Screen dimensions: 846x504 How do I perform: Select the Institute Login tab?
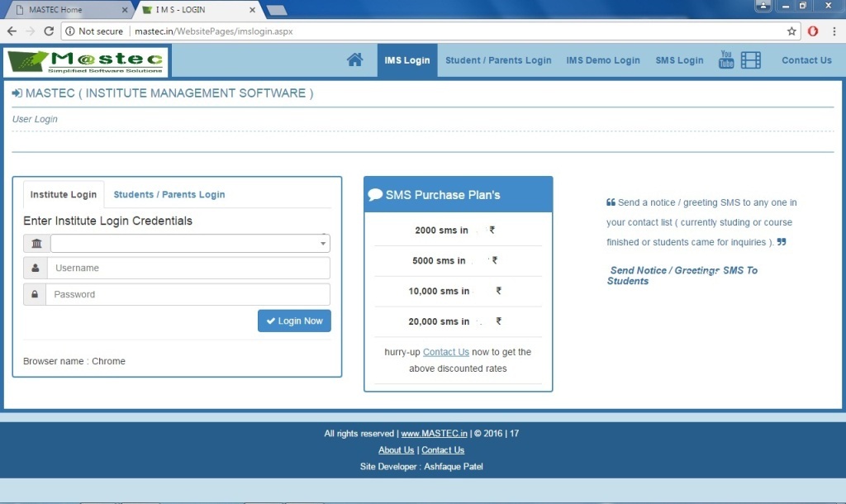64,195
